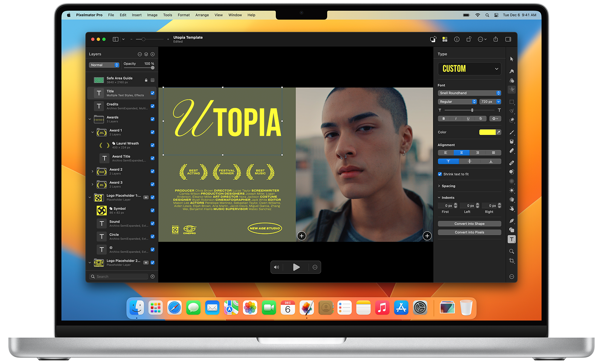The image size is (603, 364).
Task: Open the Color Adjustments three-circles tool
Action: pyautogui.click(x=511, y=81)
